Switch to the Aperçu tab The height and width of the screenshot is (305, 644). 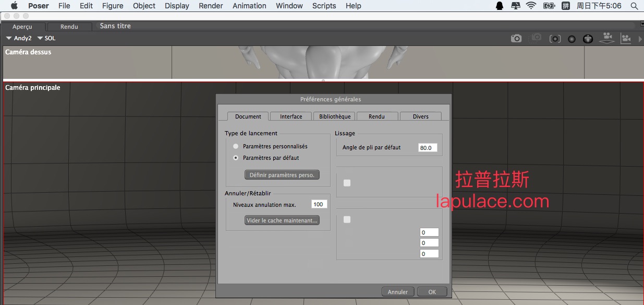click(24, 27)
